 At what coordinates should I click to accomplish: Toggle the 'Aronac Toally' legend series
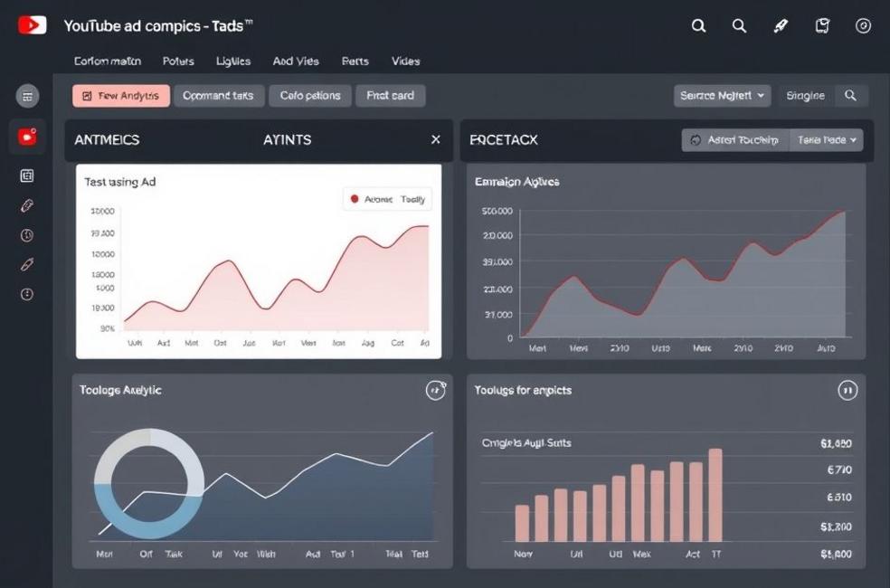pos(387,199)
